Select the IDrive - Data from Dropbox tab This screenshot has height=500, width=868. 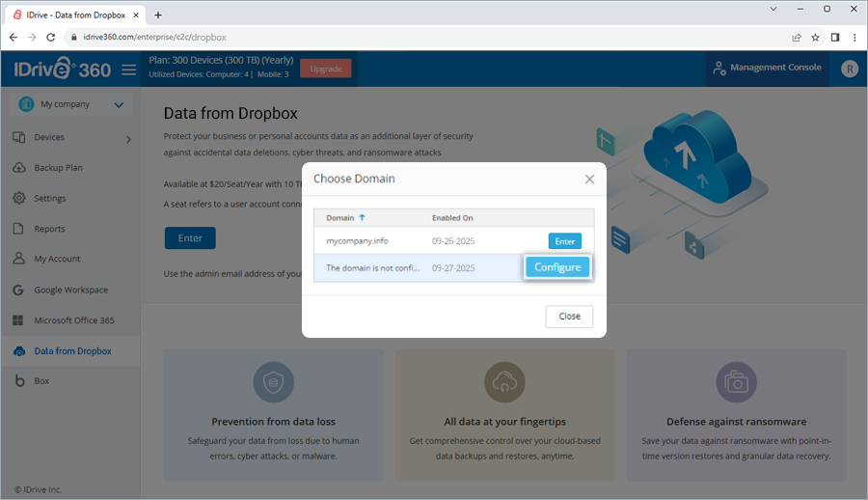(76, 15)
